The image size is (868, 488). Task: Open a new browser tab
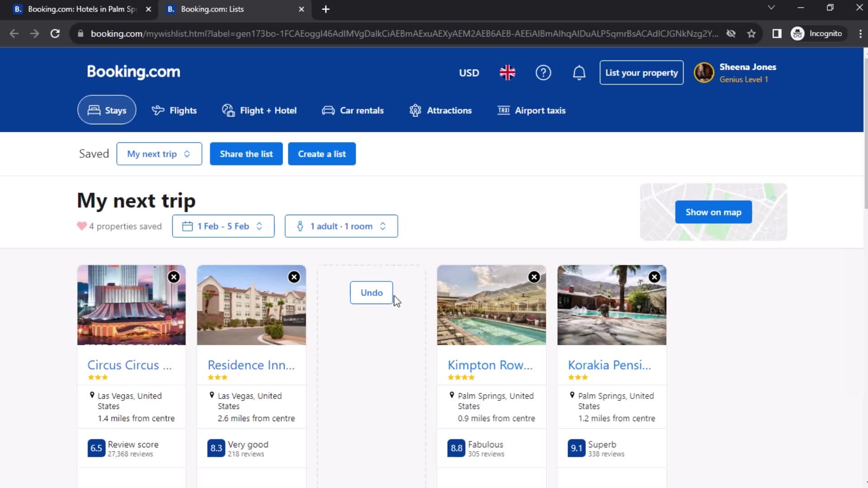click(x=325, y=9)
